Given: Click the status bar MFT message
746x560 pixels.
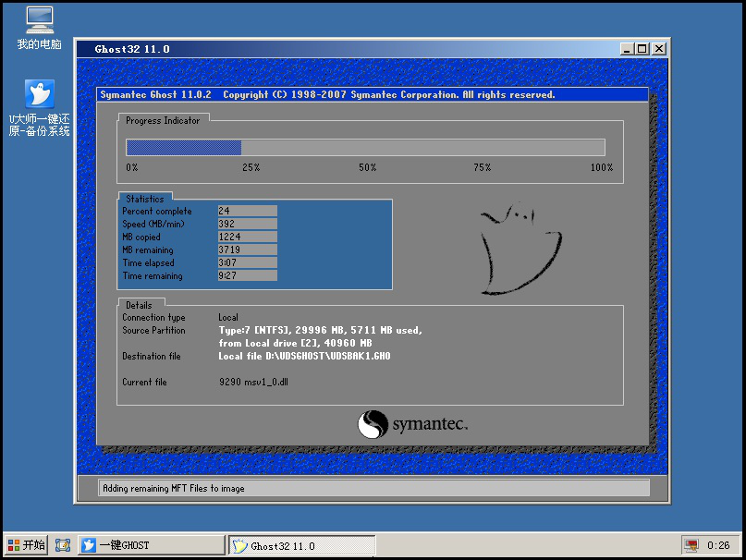Looking at the screenshot, I should click(x=174, y=488).
